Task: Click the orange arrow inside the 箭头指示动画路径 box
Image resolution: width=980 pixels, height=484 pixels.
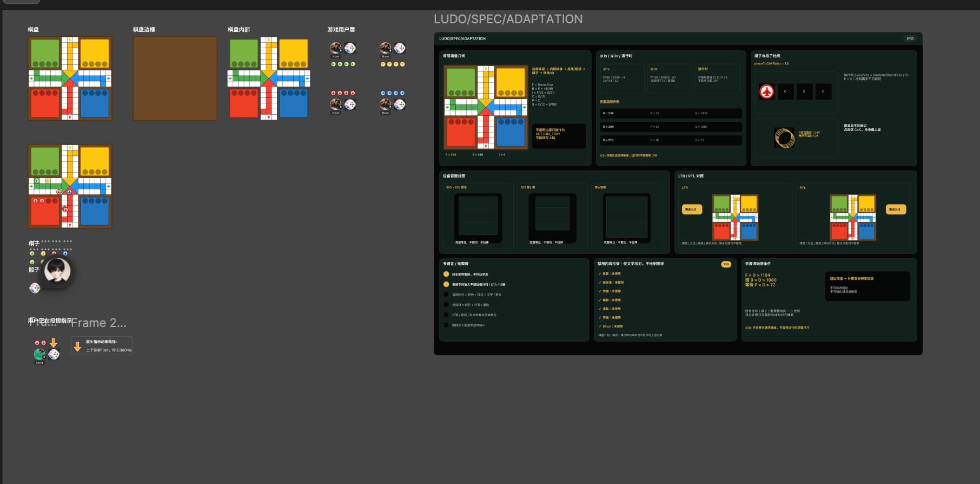Action: coord(77,346)
